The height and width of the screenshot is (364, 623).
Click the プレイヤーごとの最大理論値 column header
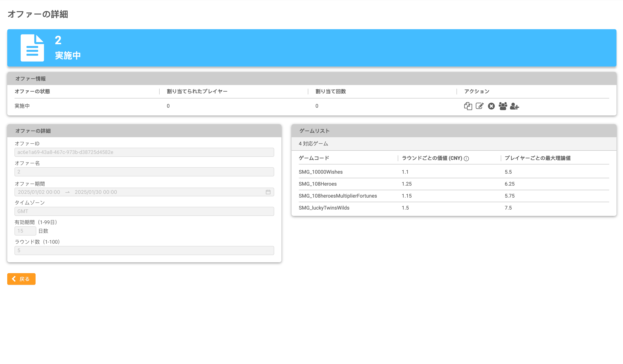537,158
